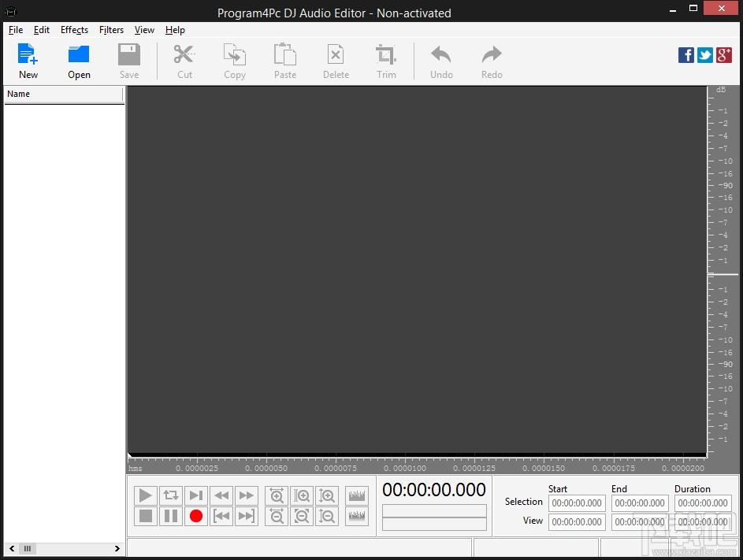
Task: Open the Edit menu
Action: click(x=42, y=30)
